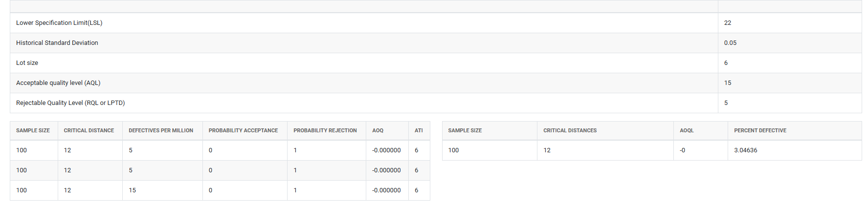
Task: Click the Lower Specification Limit(LSL) label
Action: 59,23
